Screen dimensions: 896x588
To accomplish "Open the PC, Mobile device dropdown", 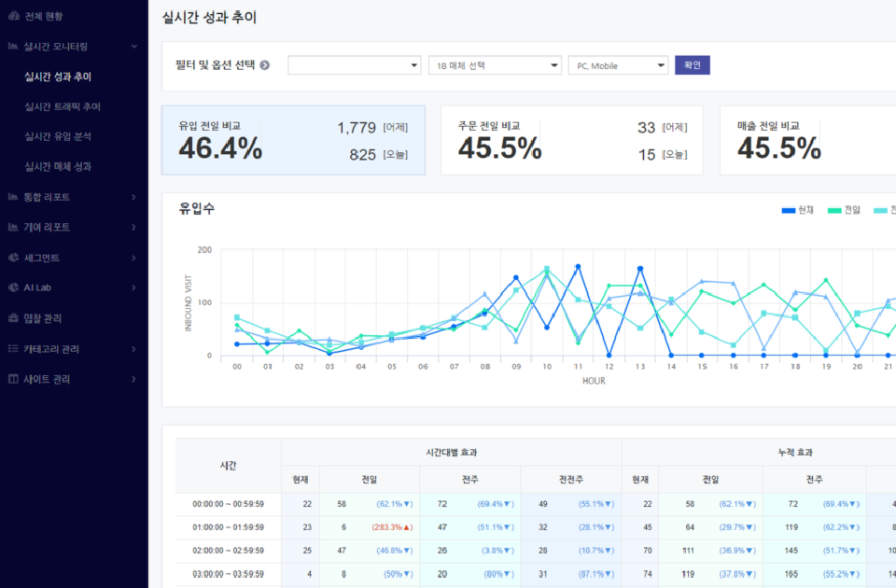I will pyautogui.click(x=618, y=65).
